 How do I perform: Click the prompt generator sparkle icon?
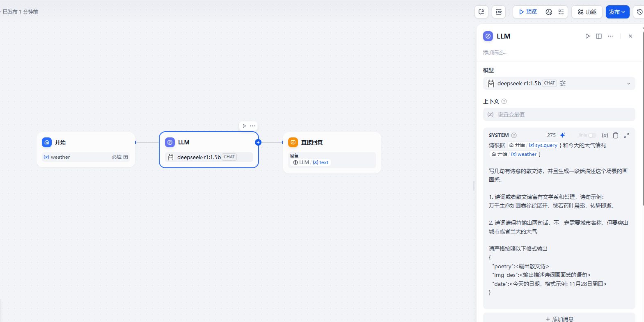click(x=562, y=135)
